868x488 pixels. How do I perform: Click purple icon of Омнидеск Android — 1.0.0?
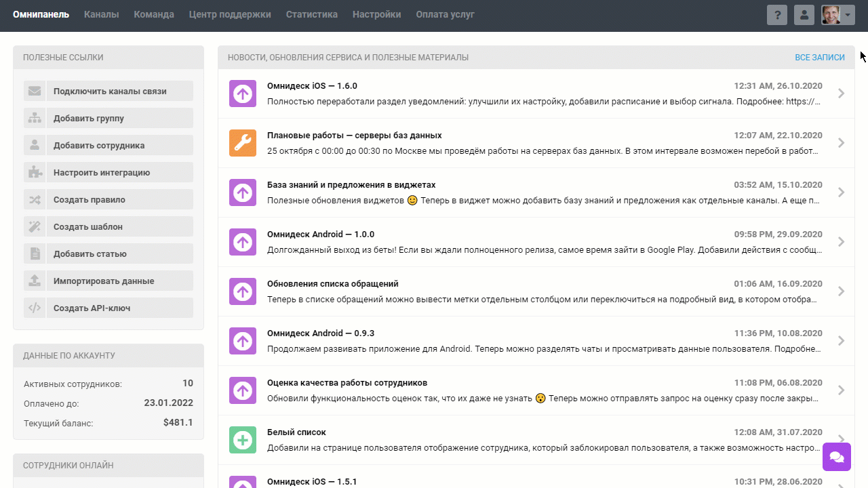point(243,242)
